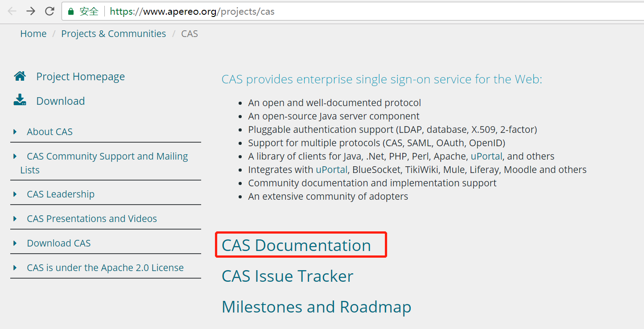Click the download tray icon in the sidebar
Viewport: 644px width, 329px height.
coord(20,100)
